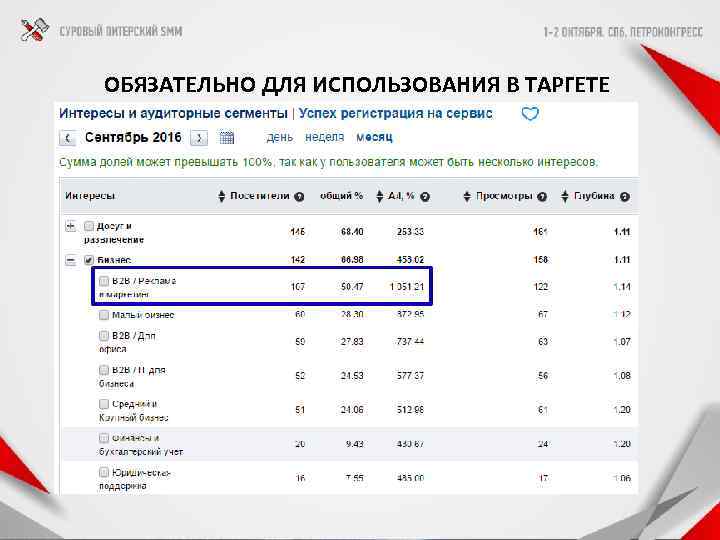Collapse the Бизнес category row
The width and height of the screenshot is (720, 540).
coord(70,260)
